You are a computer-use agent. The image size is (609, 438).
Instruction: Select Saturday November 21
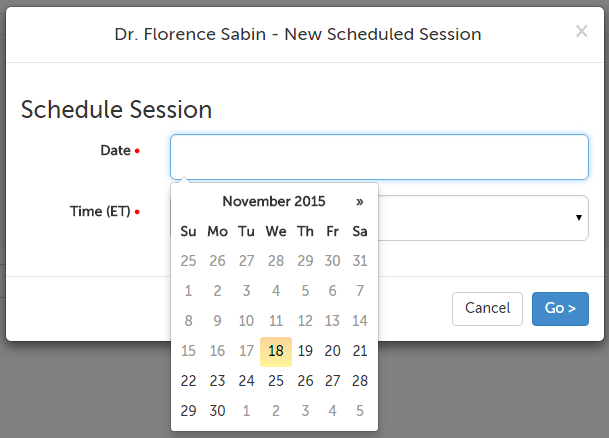coord(361,351)
